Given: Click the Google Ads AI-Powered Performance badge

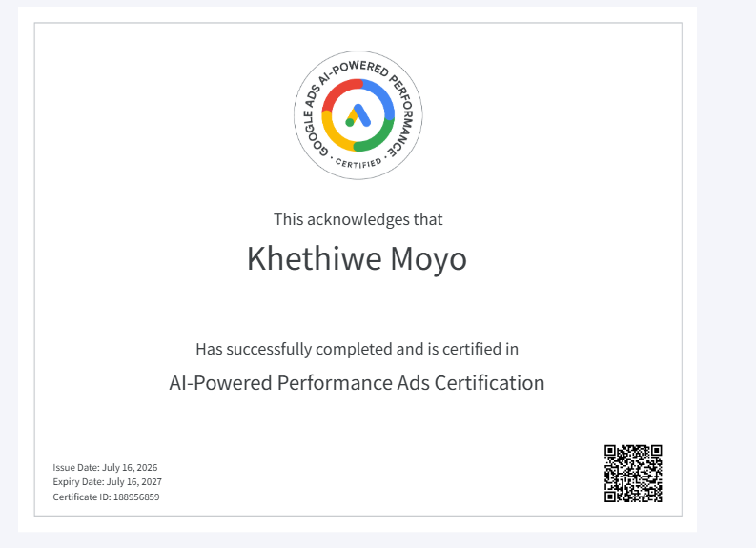Looking at the screenshot, I should pyautogui.click(x=358, y=115).
